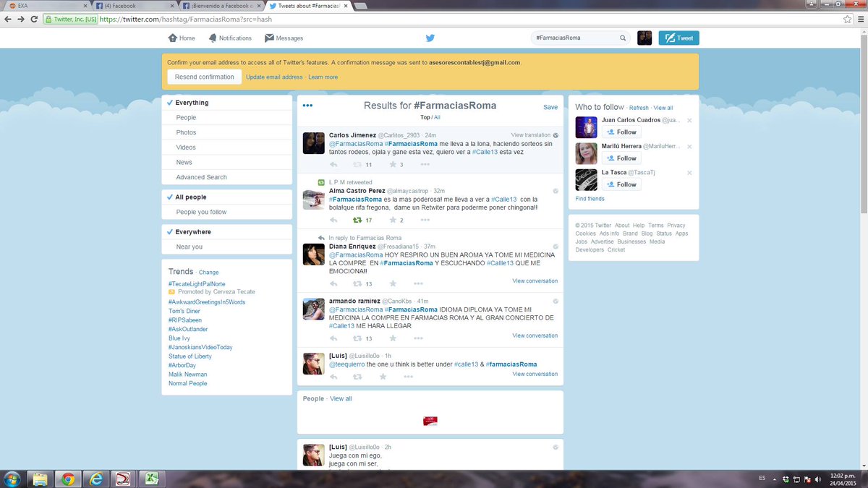
Task: Retweet Diana Enriquez's tweet
Action: coord(356,283)
